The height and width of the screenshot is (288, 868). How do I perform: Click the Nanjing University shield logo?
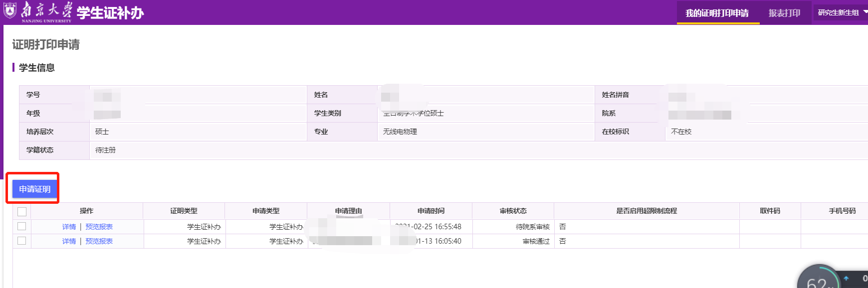(10, 10)
